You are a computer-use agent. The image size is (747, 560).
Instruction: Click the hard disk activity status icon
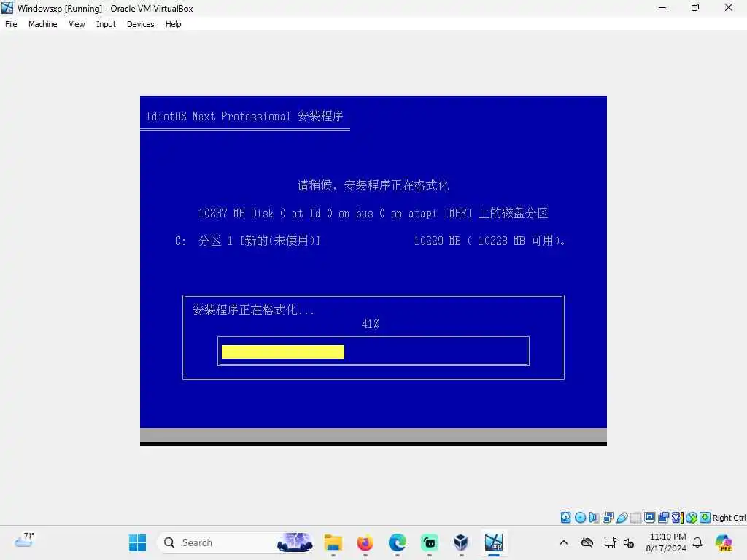[565, 517]
